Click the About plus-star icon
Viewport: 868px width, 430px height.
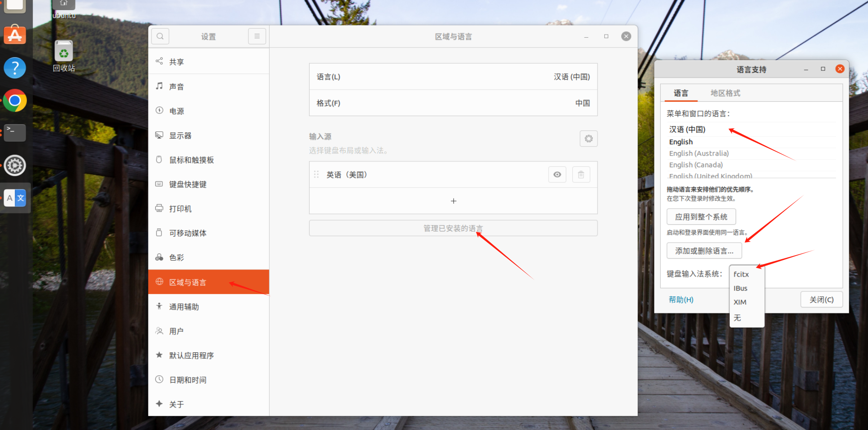point(159,404)
